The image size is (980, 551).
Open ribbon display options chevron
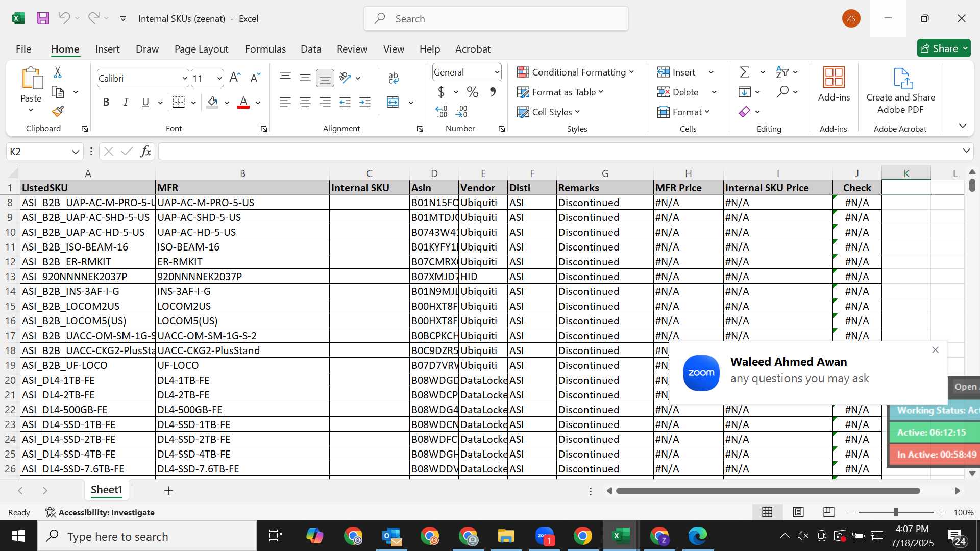click(x=963, y=126)
